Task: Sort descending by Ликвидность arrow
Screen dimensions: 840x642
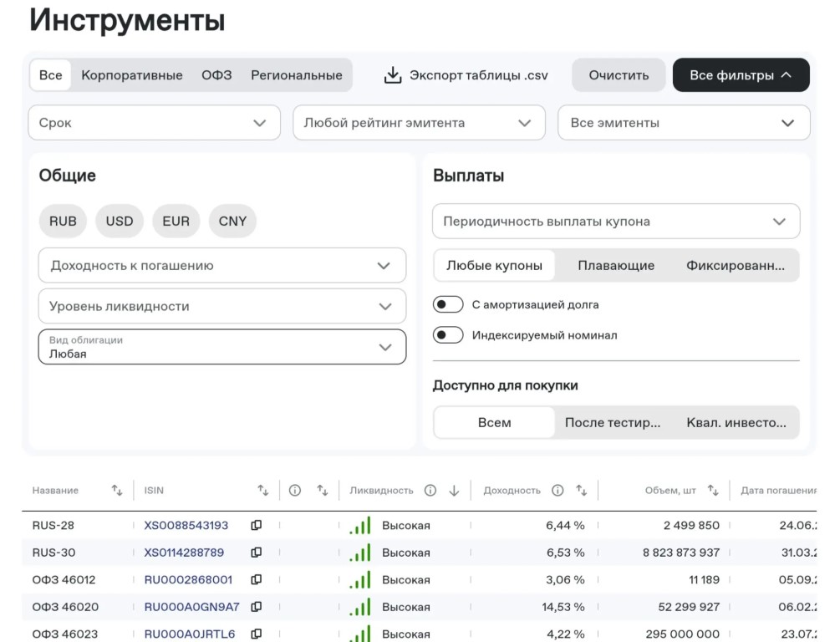Action: click(455, 491)
